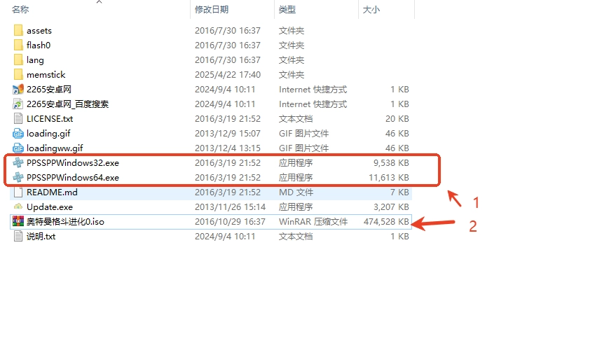This screenshot has width=616, height=364.
Task: Click the WinRAR icon of the .iso file
Action: click(18, 222)
